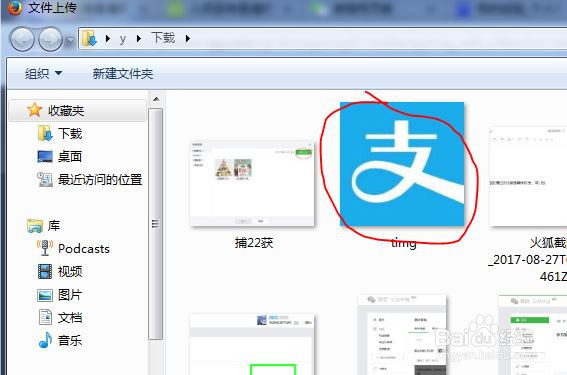Click the sidebar scrollbar thumb
Screen dimensions: 567x375
pos(156,223)
